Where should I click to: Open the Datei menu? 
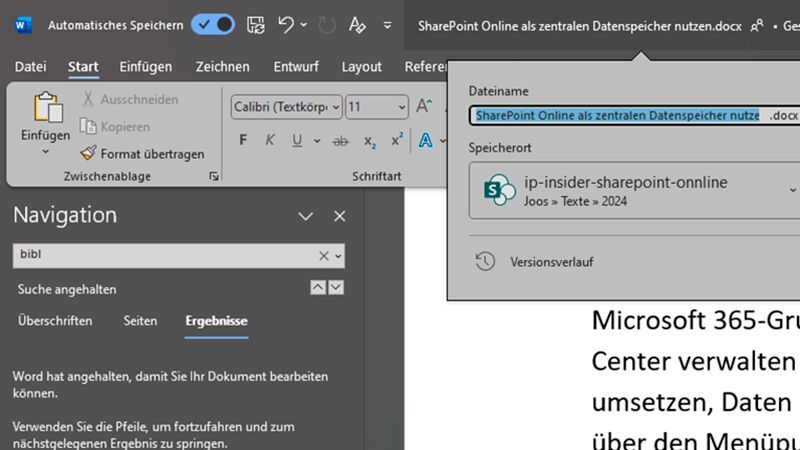pyautogui.click(x=30, y=67)
